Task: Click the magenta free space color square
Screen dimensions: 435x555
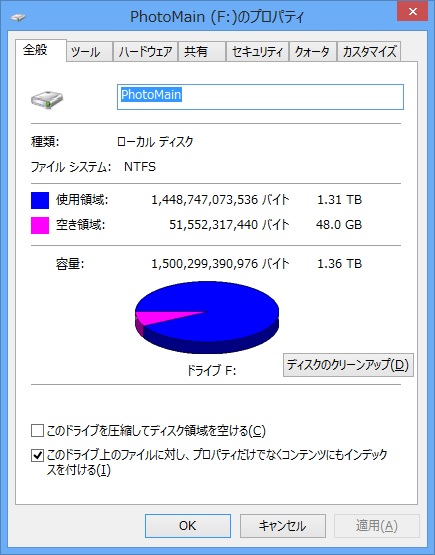Action: 40,225
